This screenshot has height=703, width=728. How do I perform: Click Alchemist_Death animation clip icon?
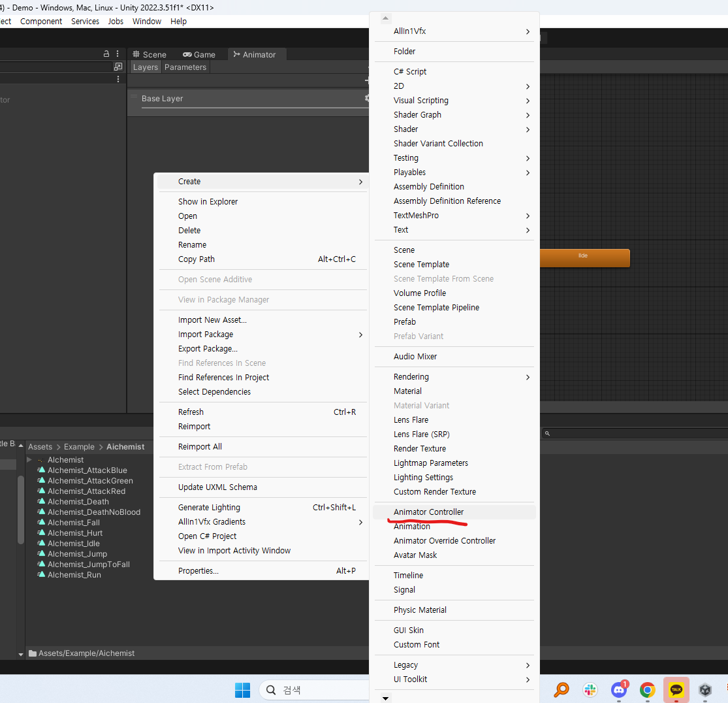(x=41, y=501)
